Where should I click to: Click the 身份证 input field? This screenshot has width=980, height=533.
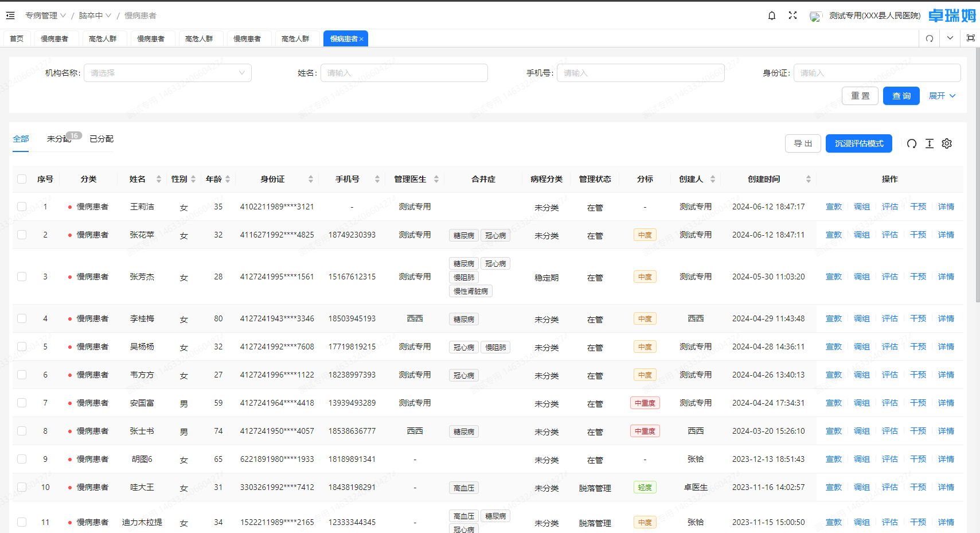(877, 73)
